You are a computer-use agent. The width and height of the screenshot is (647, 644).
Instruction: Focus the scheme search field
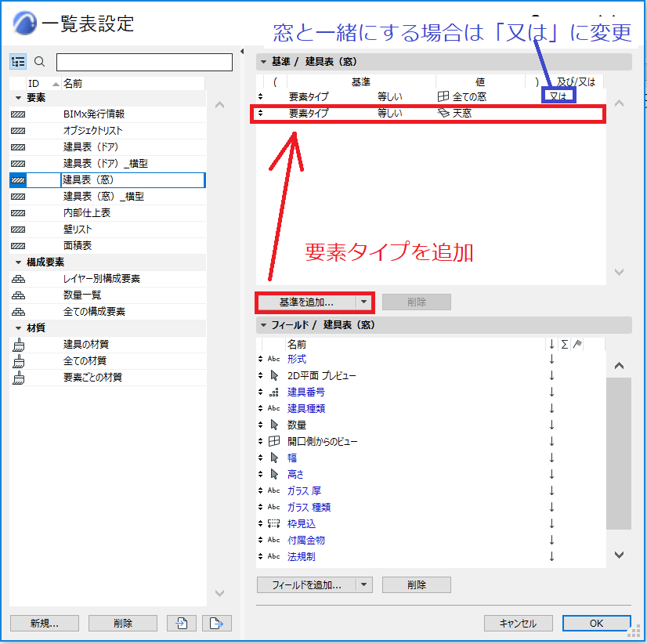[144, 62]
